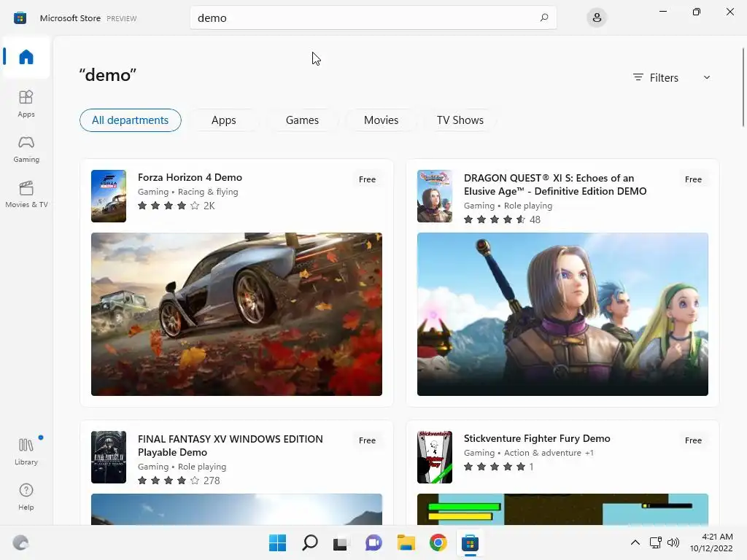The width and height of the screenshot is (747, 560).
Task: Click Free button for Forza Horizon 4 Demo
Action: click(x=367, y=179)
